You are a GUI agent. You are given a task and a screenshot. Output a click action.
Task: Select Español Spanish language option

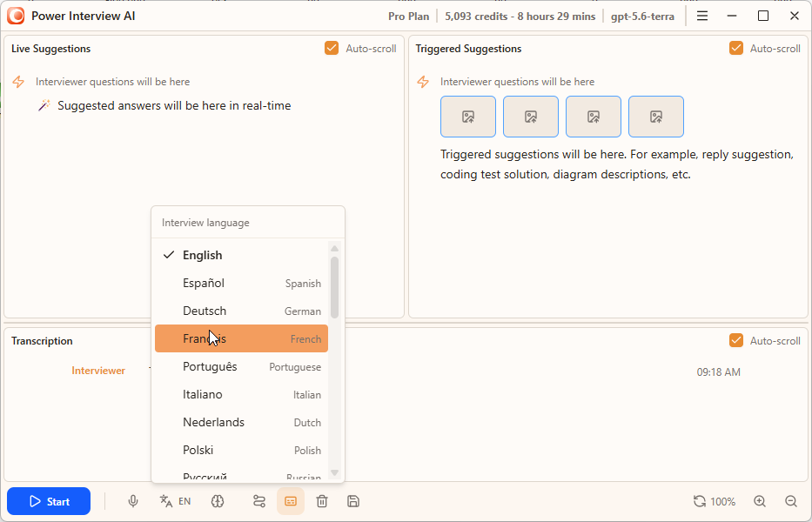coord(241,284)
